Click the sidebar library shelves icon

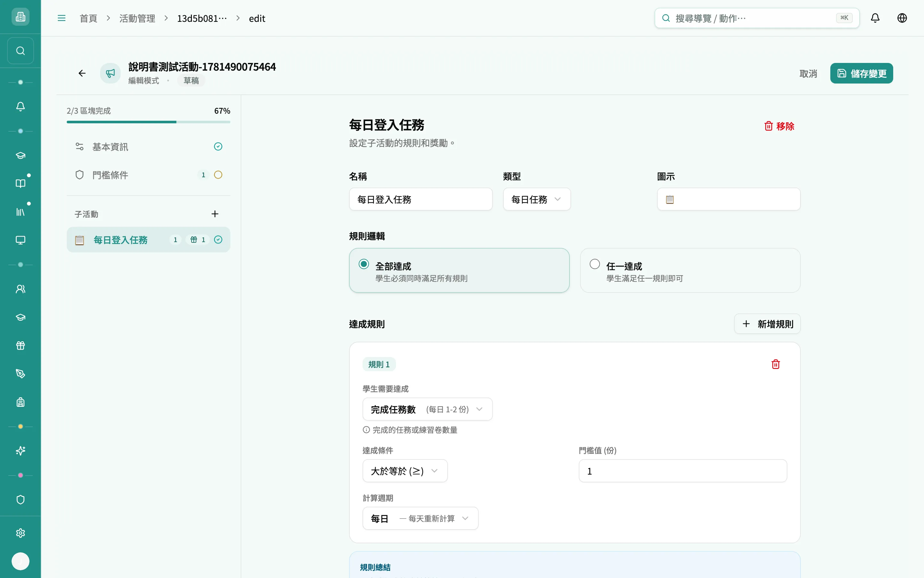[x=20, y=212]
